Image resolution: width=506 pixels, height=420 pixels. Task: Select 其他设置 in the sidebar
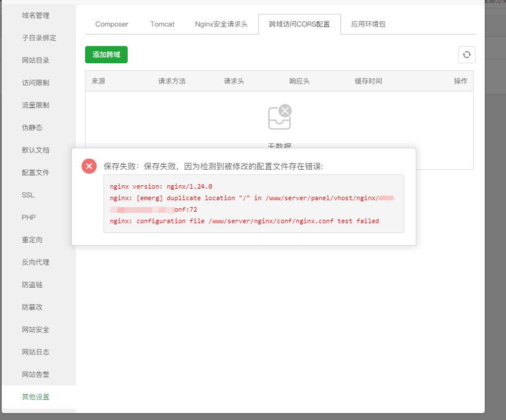(x=36, y=397)
